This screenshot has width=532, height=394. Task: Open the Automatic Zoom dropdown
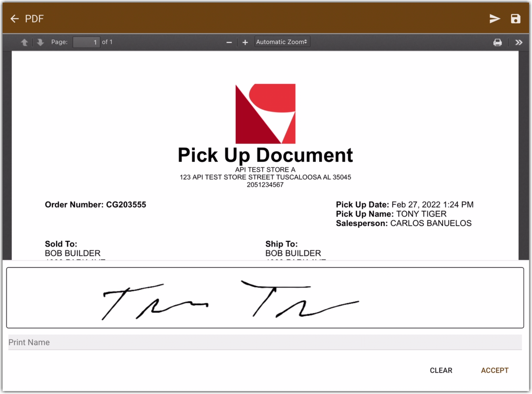(x=282, y=42)
